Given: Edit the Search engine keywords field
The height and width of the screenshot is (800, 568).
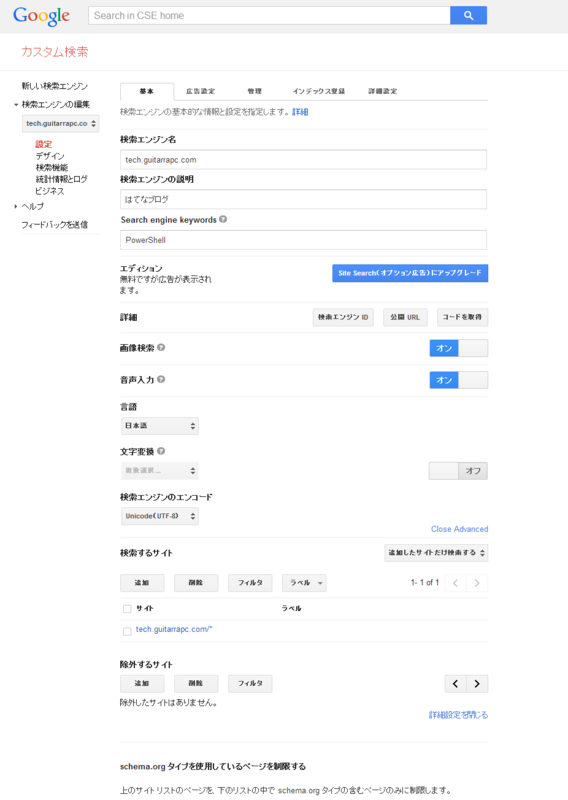Looking at the screenshot, I should click(303, 240).
